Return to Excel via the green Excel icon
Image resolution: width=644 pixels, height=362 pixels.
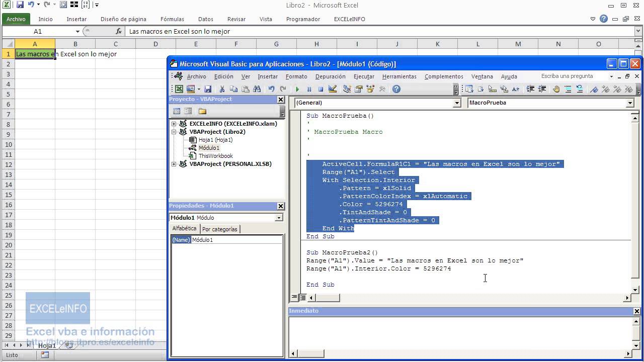click(x=179, y=89)
